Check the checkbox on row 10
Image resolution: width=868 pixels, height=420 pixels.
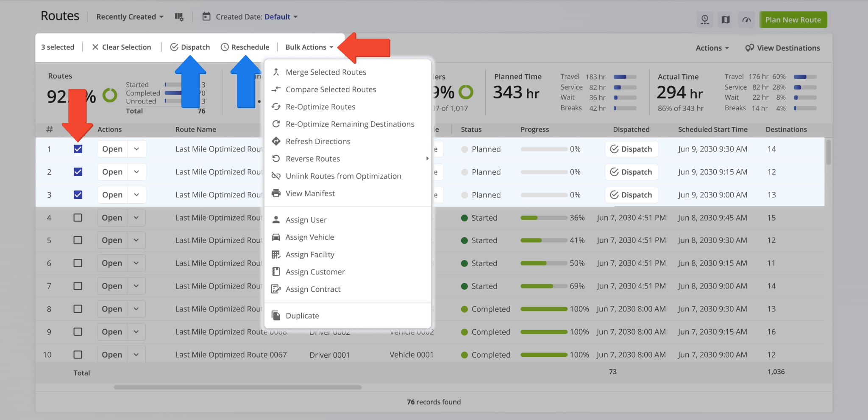78,354
